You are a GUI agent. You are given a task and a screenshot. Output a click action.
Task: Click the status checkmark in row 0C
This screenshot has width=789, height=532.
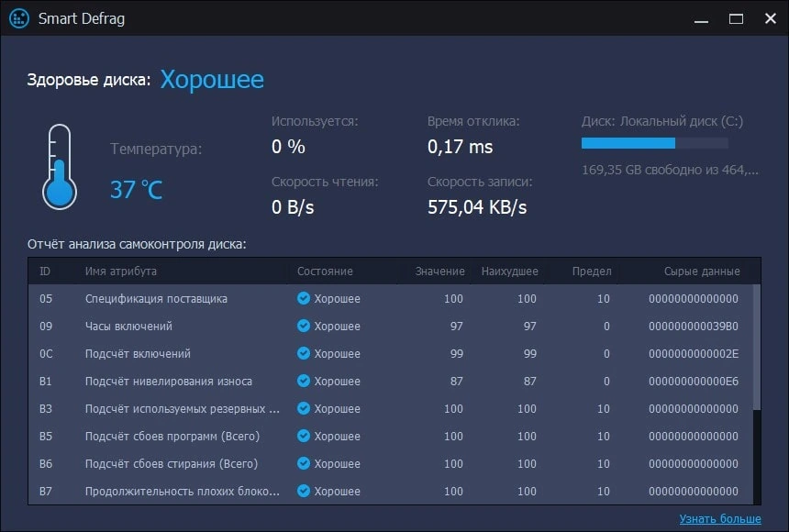[x=304, y=353]
